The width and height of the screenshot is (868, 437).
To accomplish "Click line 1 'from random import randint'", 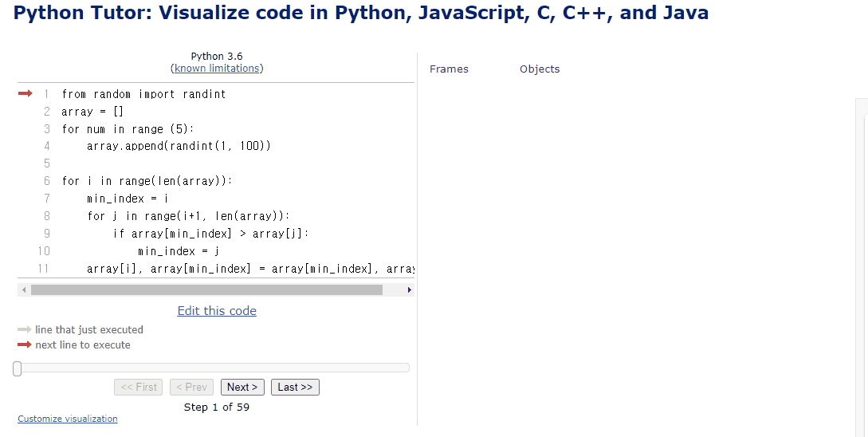I will click(x=144, y=94).
